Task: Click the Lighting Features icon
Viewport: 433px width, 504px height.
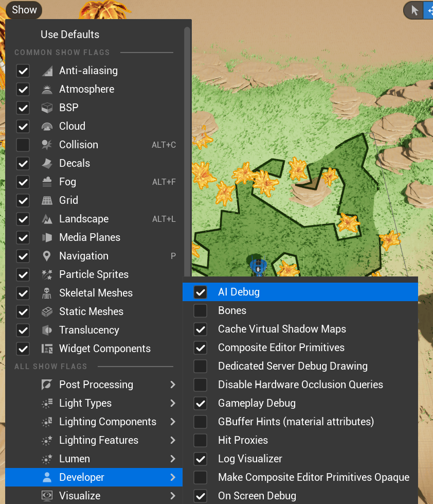Action: coord(47,440)
